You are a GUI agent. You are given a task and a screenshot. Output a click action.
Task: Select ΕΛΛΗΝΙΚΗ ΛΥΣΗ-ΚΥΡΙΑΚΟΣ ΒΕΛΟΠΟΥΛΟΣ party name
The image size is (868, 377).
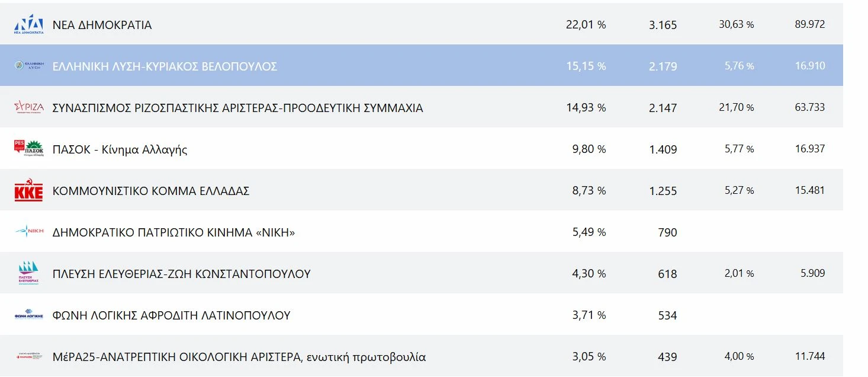(165, 66)
